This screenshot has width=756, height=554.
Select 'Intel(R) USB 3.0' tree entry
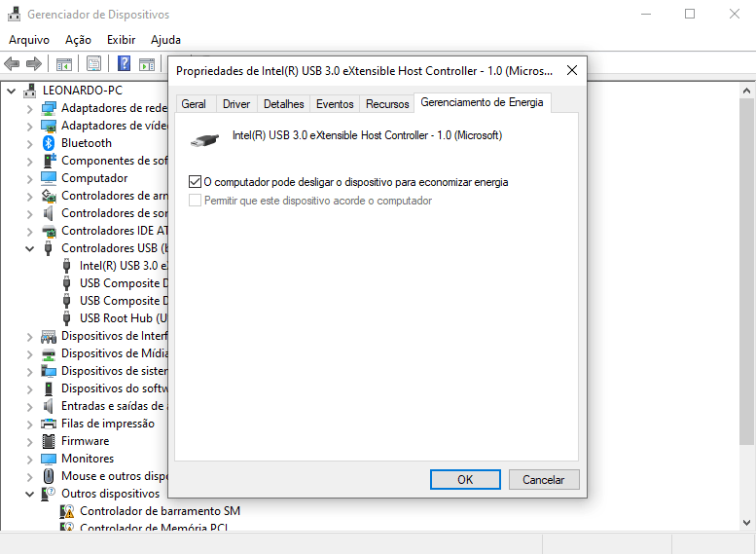tap(124, 266)
